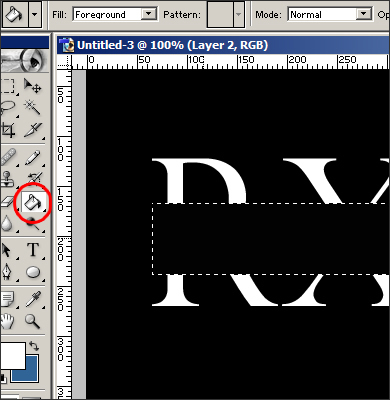
Task: Select the Move tool
Action: click(x=33, y=86)
